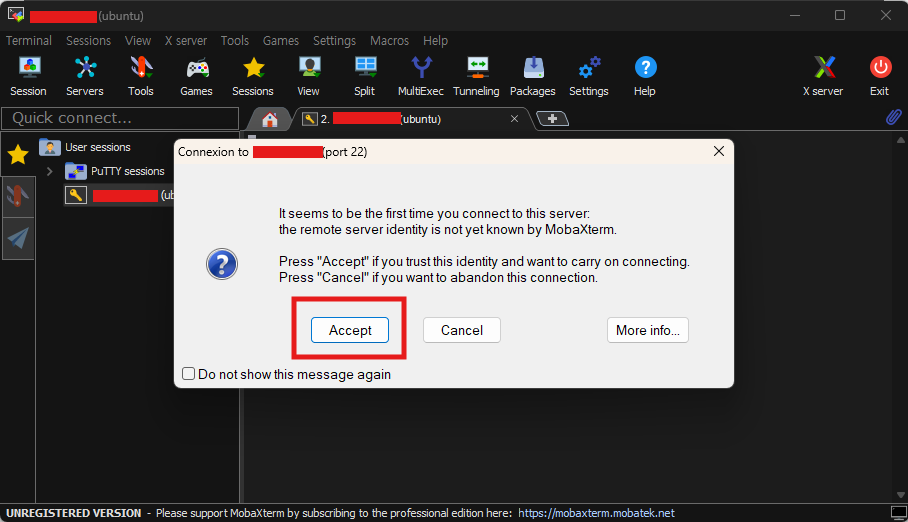Viewport: 908px width, 522px height.
Task: Open the Games menu in menu bar
Action: tap(281, 41)
